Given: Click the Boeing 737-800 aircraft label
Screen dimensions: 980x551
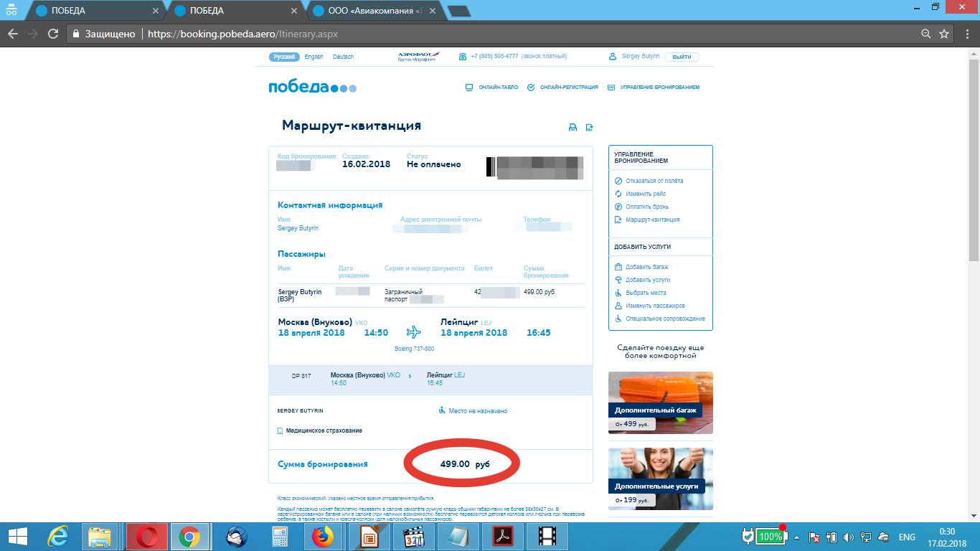Looking at the screenshot, I should click(x=415, y=349).
